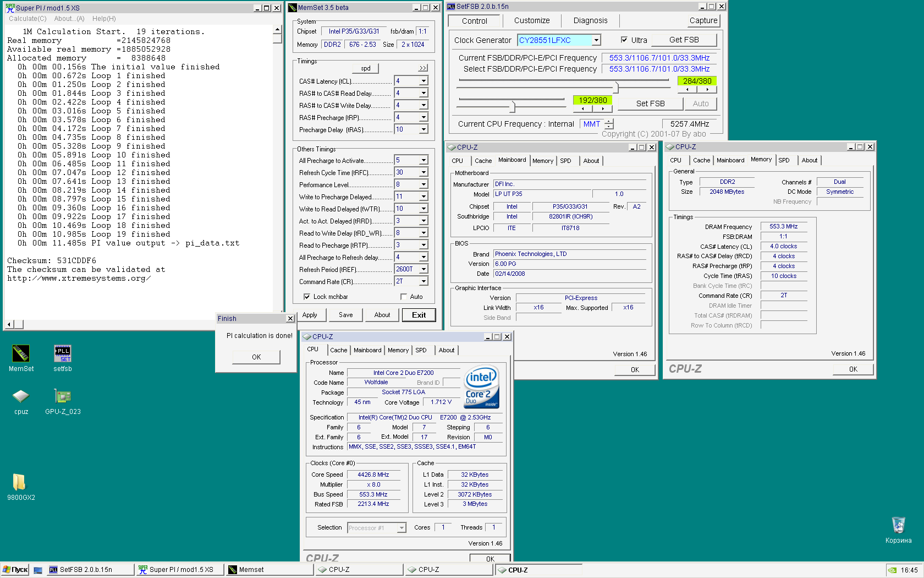Click the NVIDIA tray icon

[893, 570]
